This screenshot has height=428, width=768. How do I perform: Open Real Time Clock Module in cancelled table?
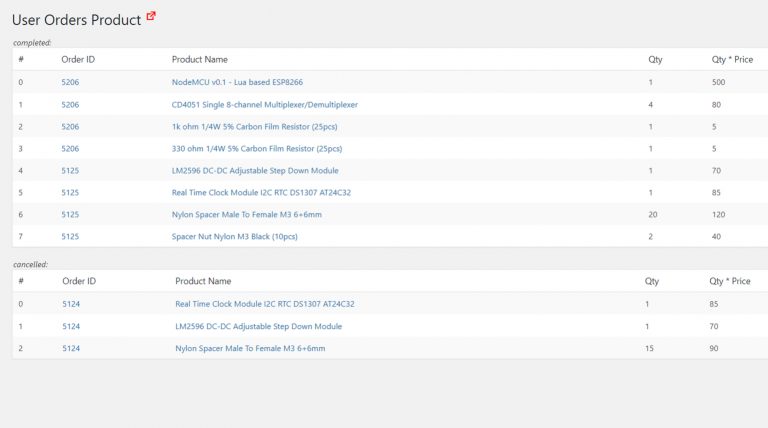click(265, 304)
